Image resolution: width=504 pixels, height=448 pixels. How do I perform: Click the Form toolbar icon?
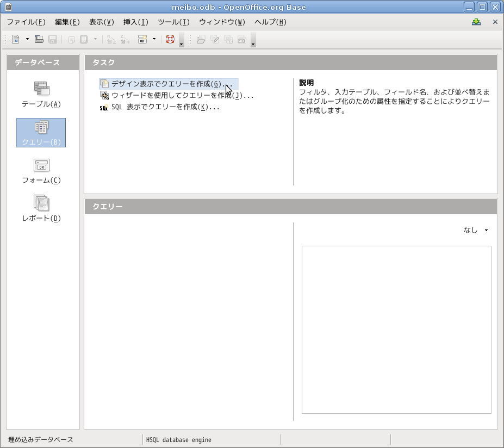click(142, 39)
